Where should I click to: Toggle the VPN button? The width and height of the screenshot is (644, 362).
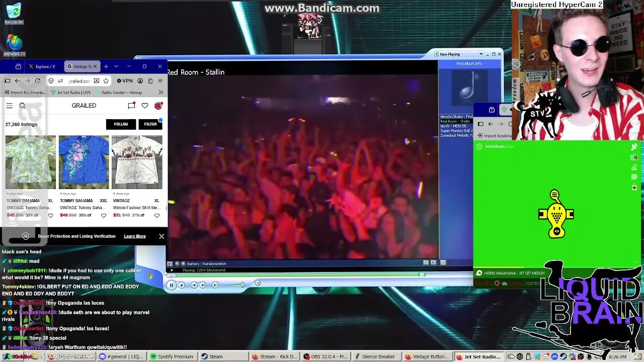tap(125, 80)
